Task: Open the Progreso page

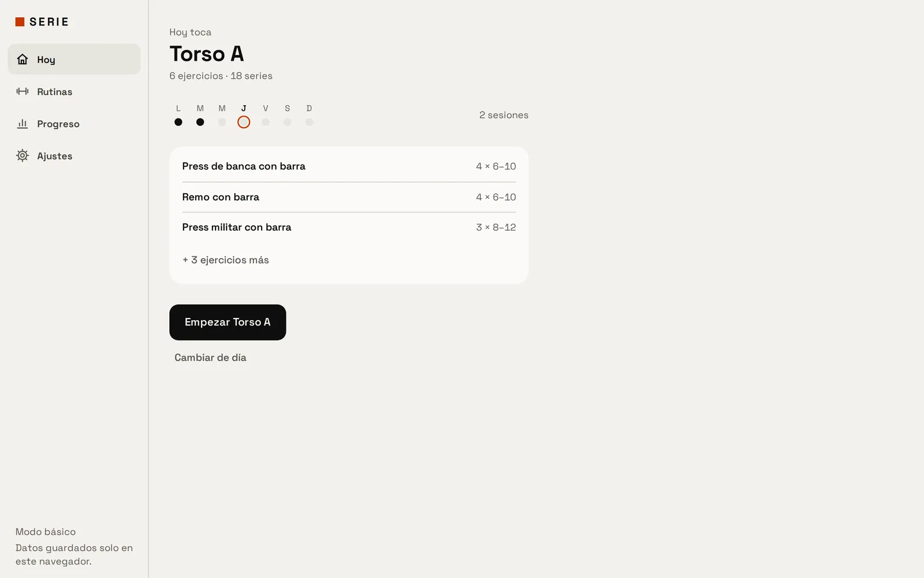Action: tap(74, 124)
